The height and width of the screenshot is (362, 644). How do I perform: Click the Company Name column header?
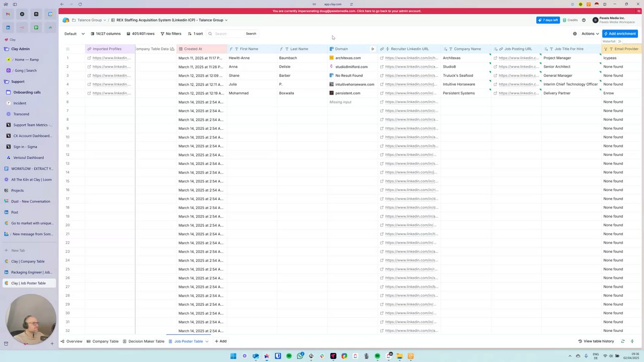click(x=466, y=49)
